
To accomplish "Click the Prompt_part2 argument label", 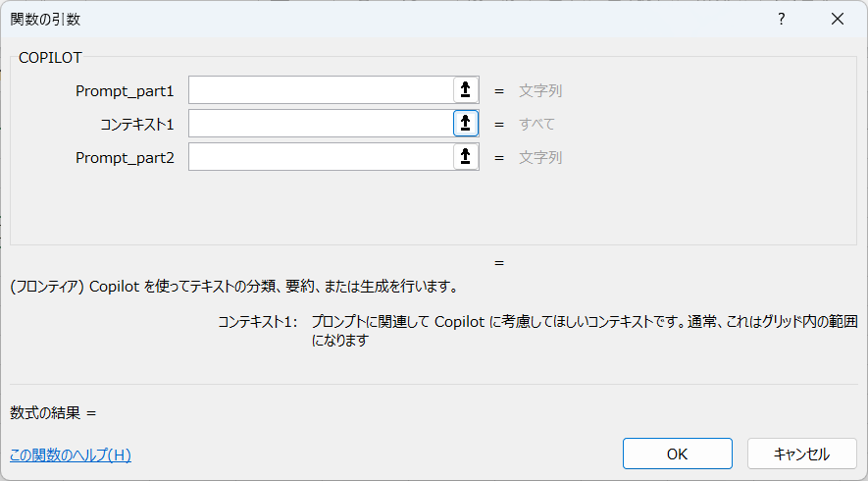I will [x=125, y=158].
